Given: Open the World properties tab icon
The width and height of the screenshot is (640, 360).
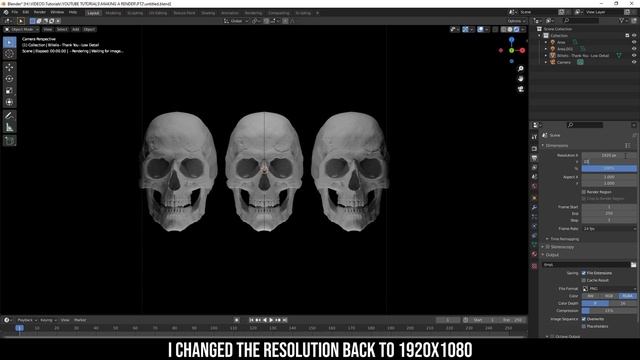Looking at the screenshot, I should 534,187.
